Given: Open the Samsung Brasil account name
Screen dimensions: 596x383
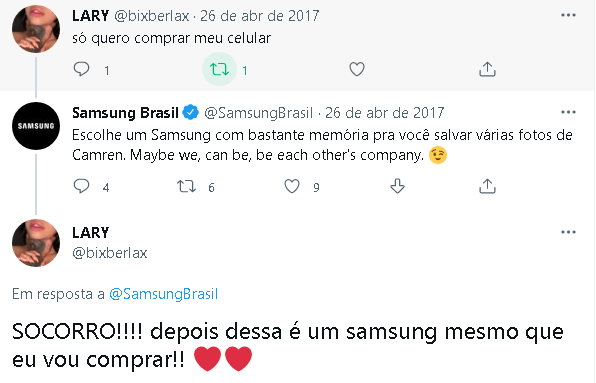Looking at the screenshot, I should pyautogui.click(x=125, y=113).
